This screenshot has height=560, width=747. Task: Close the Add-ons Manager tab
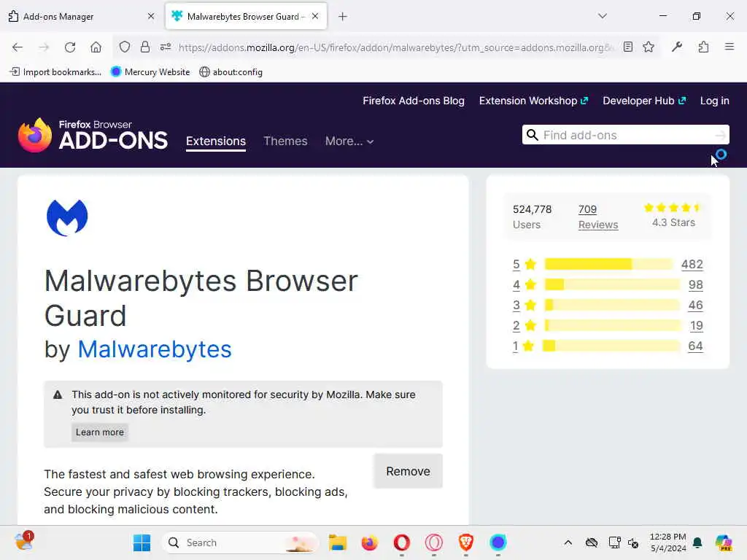click(x=151, y=16)
